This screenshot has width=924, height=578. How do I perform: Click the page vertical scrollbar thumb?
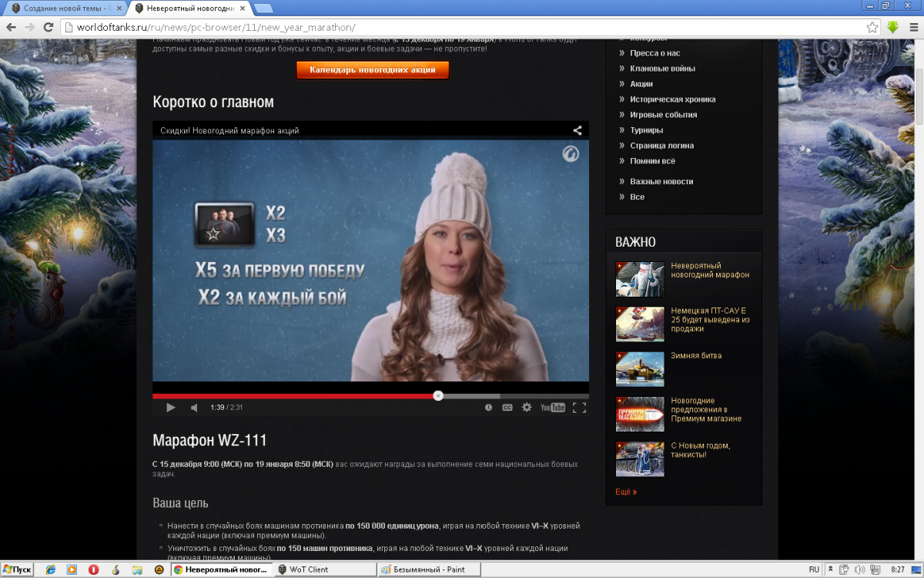[919, 96]
